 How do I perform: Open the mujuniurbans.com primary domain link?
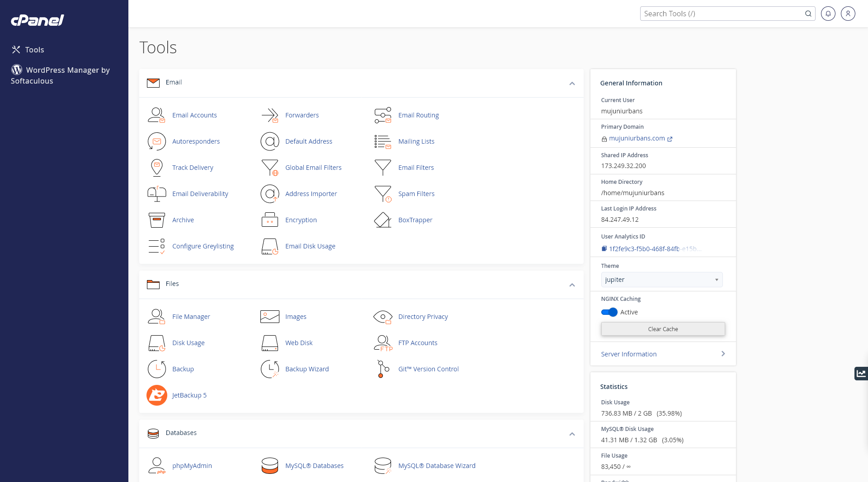pyautogui.click(x=637, y=139)
